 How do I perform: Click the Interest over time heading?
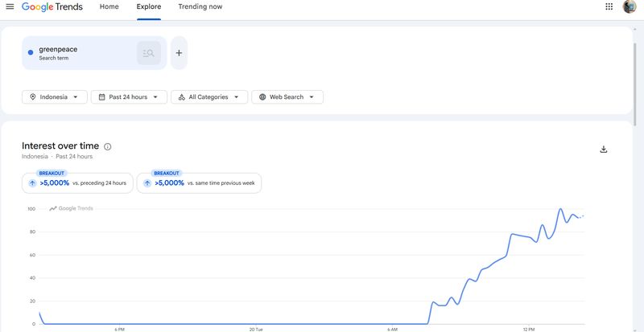pos(60,146)
